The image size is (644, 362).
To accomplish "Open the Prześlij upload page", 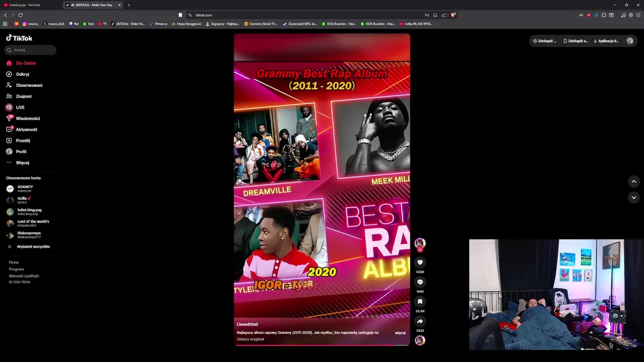I will click(x=18, y=141).
